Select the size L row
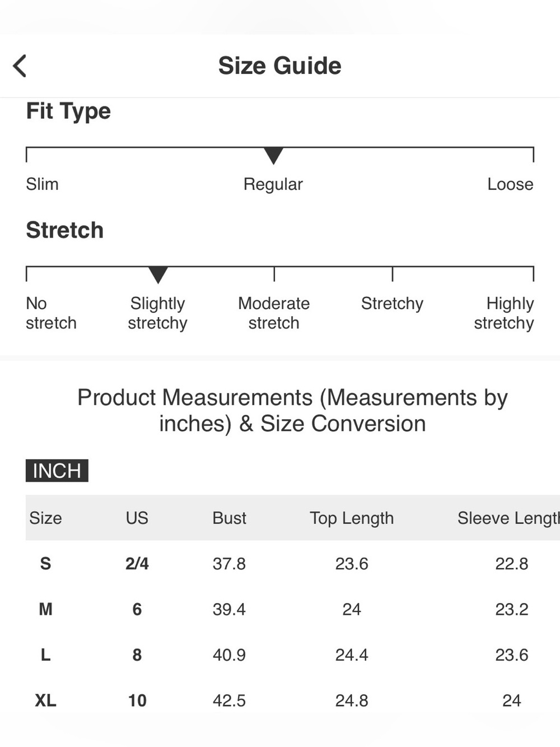The image size is (560, 747). [293, 655]
